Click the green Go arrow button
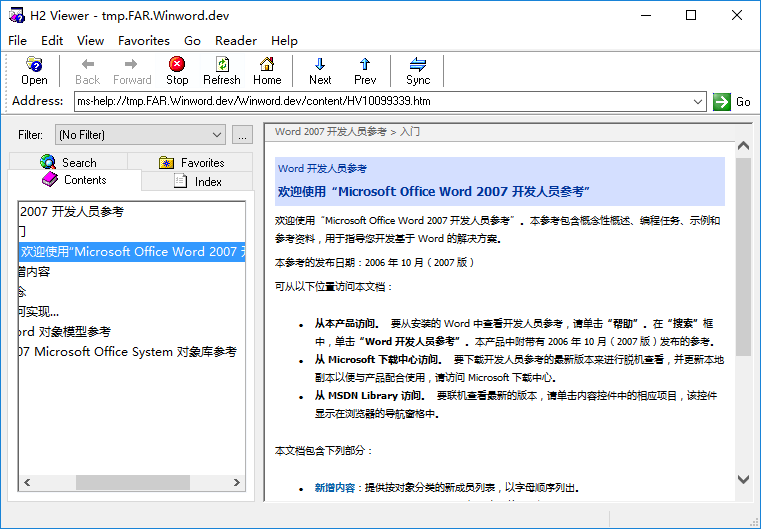The height and width of the screenshot is (529, 761). (722, 101)
